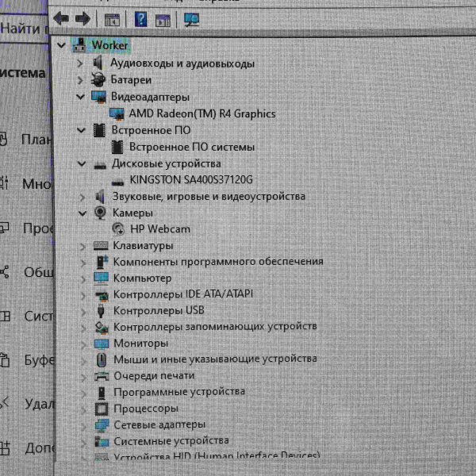Expand the Сетевые адаптеры category
This screenshot has height=476, width=476.
click(x=83, y=425)
